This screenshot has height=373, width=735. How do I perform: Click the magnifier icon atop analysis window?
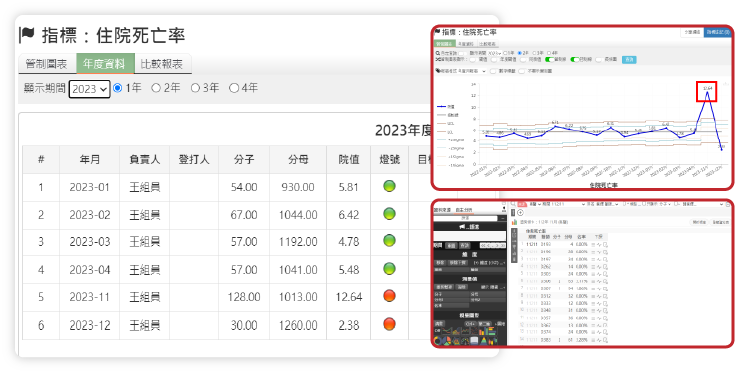coord(513,204)
